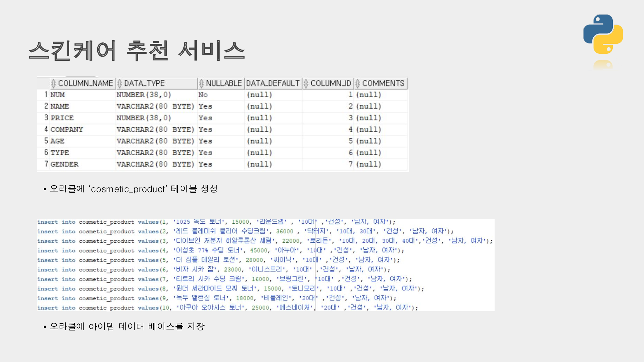644x362 pixels.
Task: Click the insert statement for item 10
Action: (227, 308)
